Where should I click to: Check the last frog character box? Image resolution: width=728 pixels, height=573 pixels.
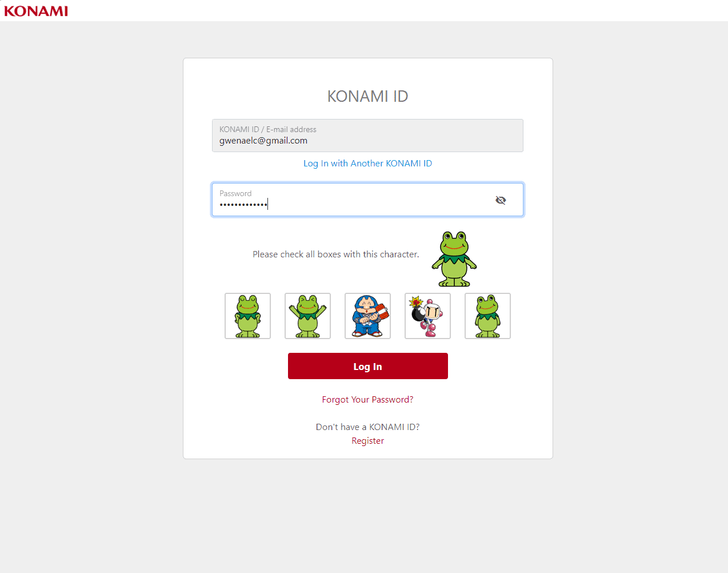click(487, 316)
